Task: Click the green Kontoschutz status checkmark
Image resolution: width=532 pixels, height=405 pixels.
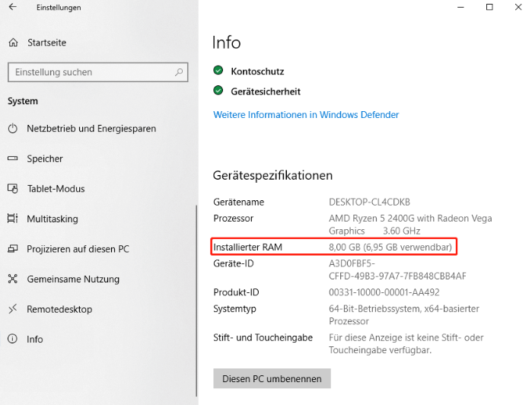Action: pyautogui.click(x=218, y=71)
